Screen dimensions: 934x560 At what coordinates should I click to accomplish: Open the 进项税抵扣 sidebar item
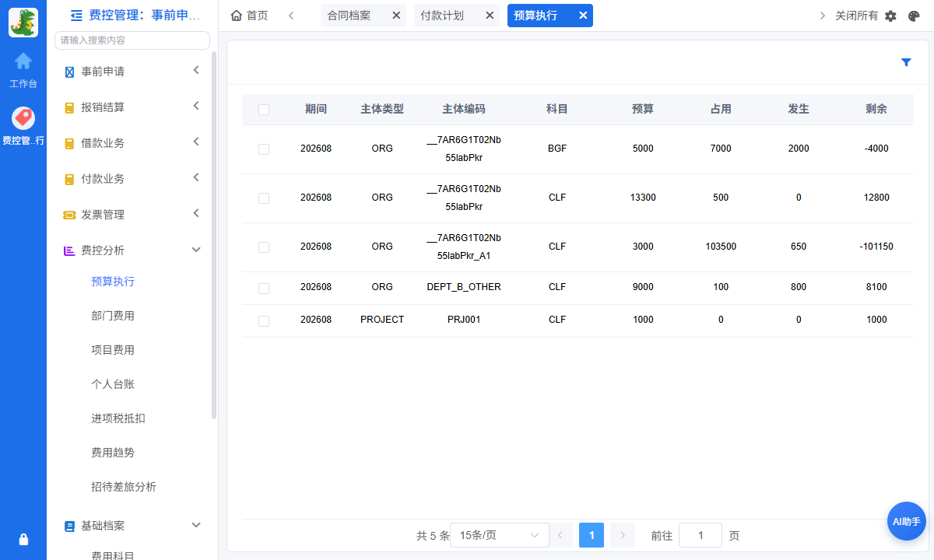[118, 418]
